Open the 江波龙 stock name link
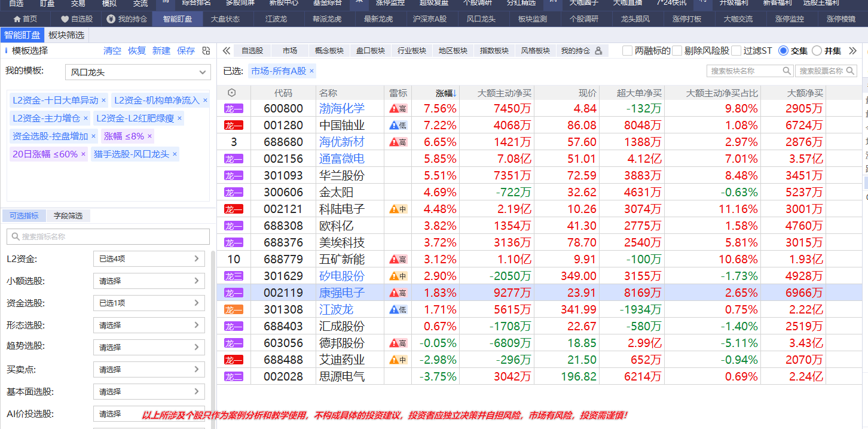The image size is (868, 429). coord(336,310)
